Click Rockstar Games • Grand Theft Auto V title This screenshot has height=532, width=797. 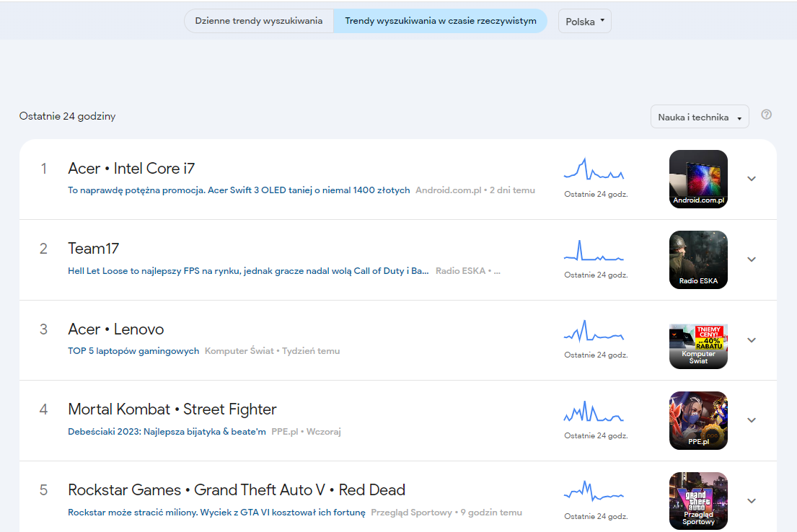tap(237, 489)
